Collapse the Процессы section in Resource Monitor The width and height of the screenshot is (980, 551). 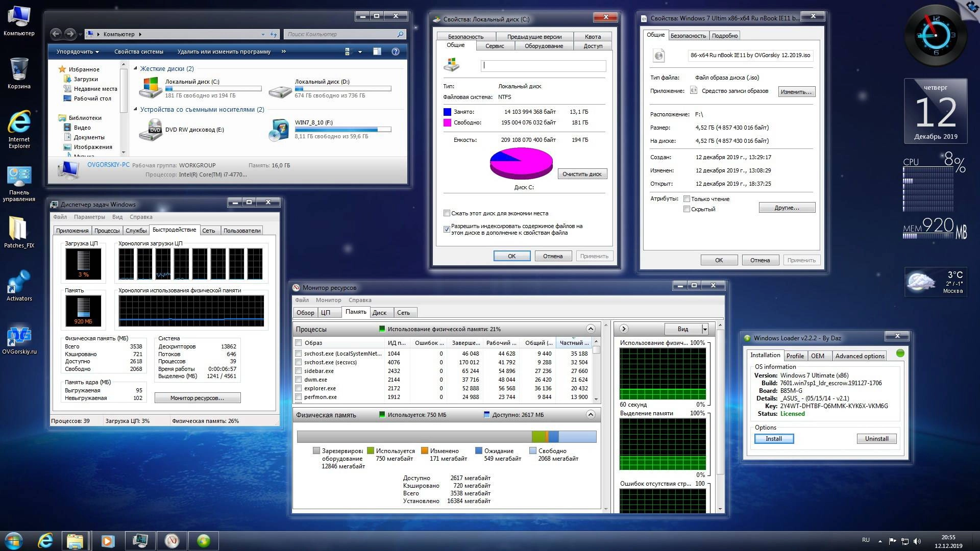click(x=591, y=329)
